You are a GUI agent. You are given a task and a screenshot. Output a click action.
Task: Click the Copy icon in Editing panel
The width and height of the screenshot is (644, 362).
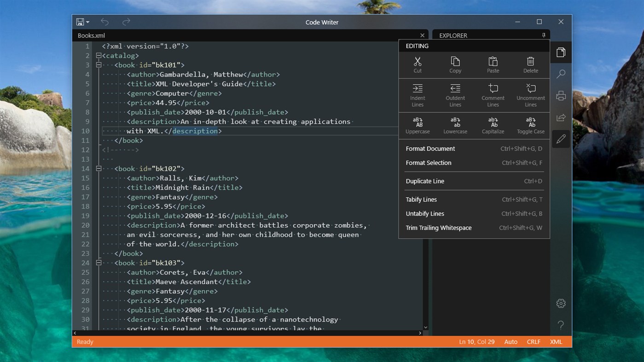(455, 64)
